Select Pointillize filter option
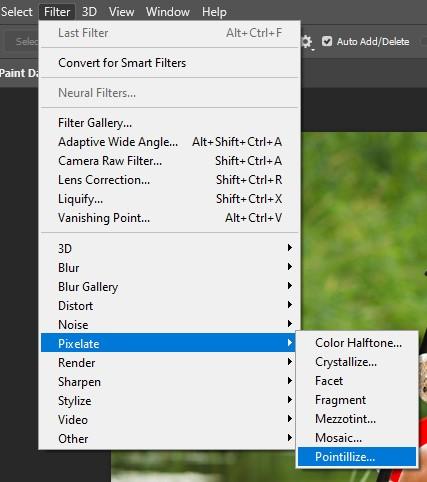The width and height of the screenshot is (427, 482). point(357,457)
